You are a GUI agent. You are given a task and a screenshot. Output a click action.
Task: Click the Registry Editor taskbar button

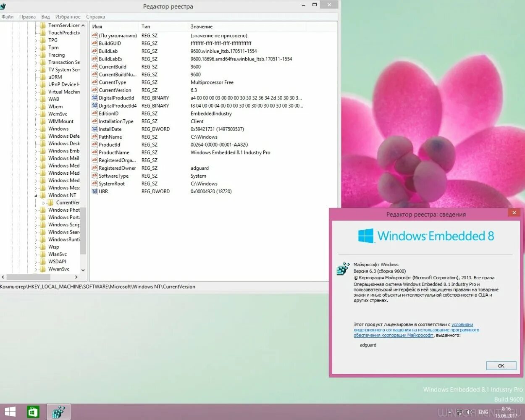(58, 412)
